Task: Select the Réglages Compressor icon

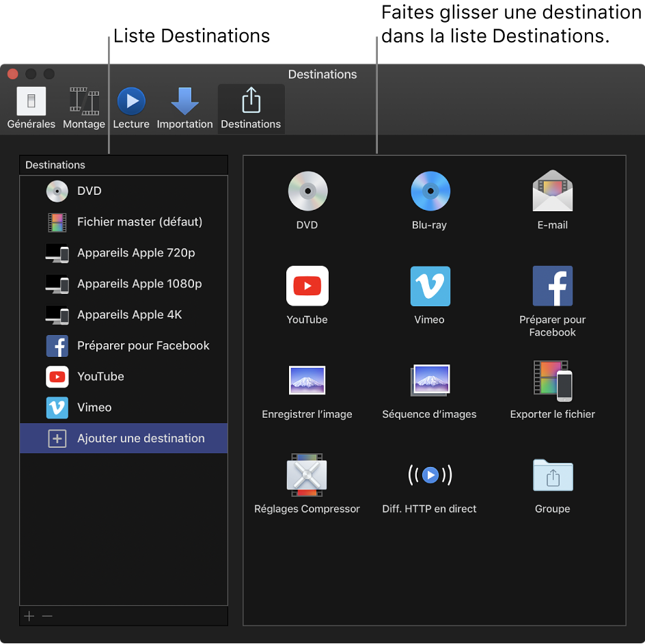Action: click(x=307, y=474)
